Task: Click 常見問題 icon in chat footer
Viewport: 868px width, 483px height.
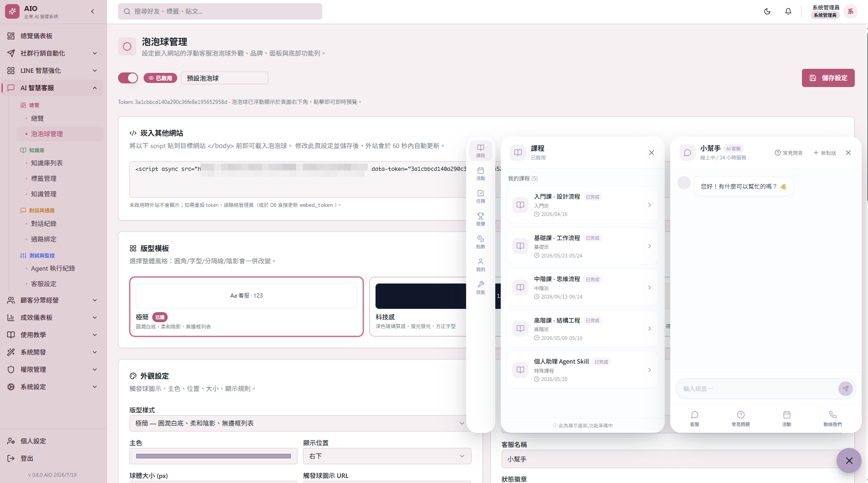Action: 741,418
